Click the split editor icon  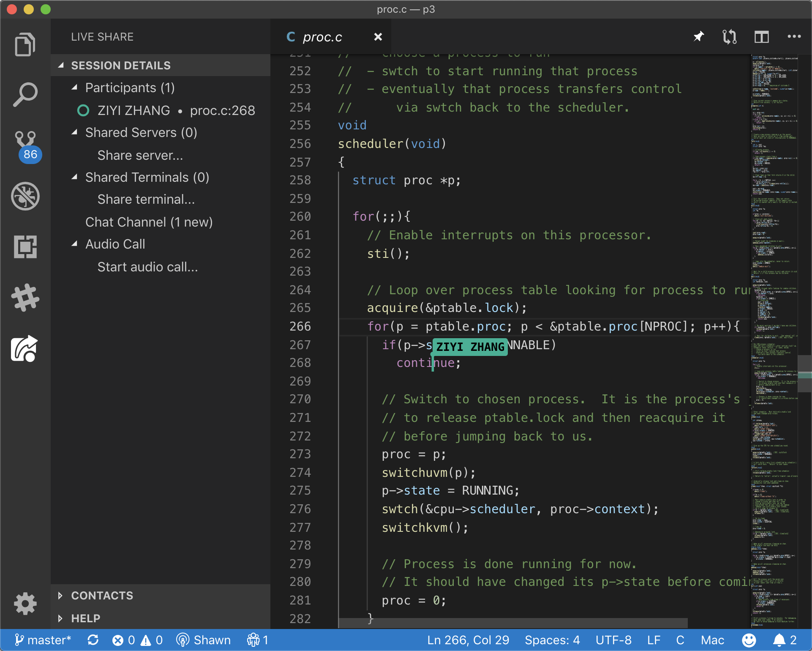(x=761, y=37)
